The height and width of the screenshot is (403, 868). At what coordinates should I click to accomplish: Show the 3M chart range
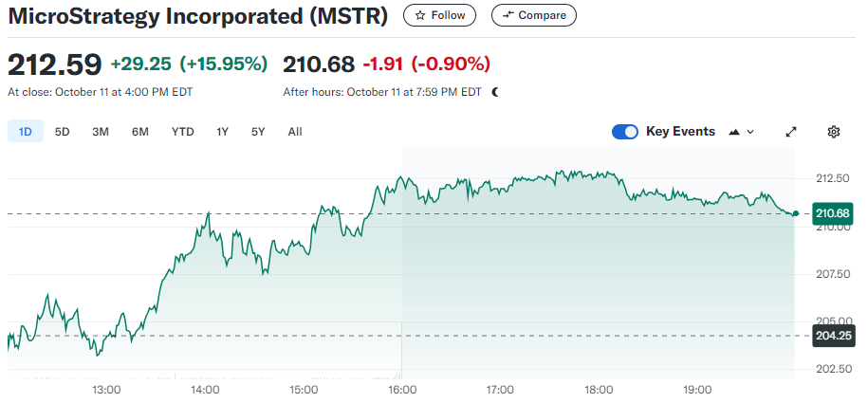[x=101, y=132]
